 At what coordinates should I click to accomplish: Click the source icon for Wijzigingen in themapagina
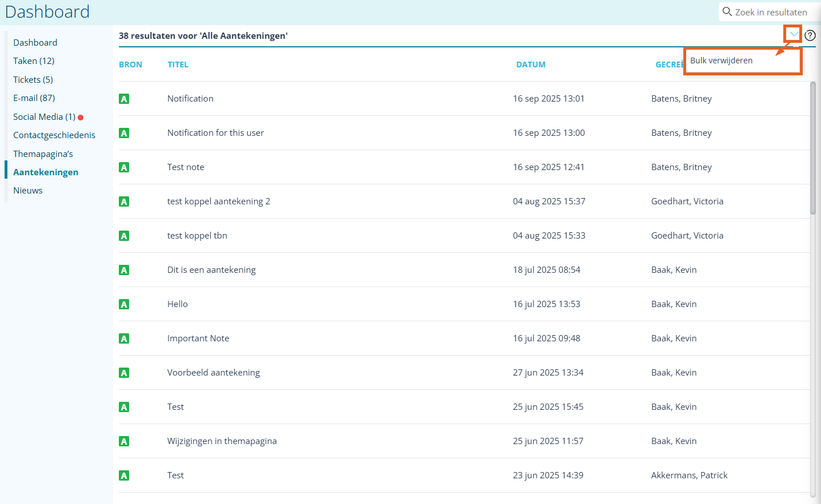tap(124, 441)
